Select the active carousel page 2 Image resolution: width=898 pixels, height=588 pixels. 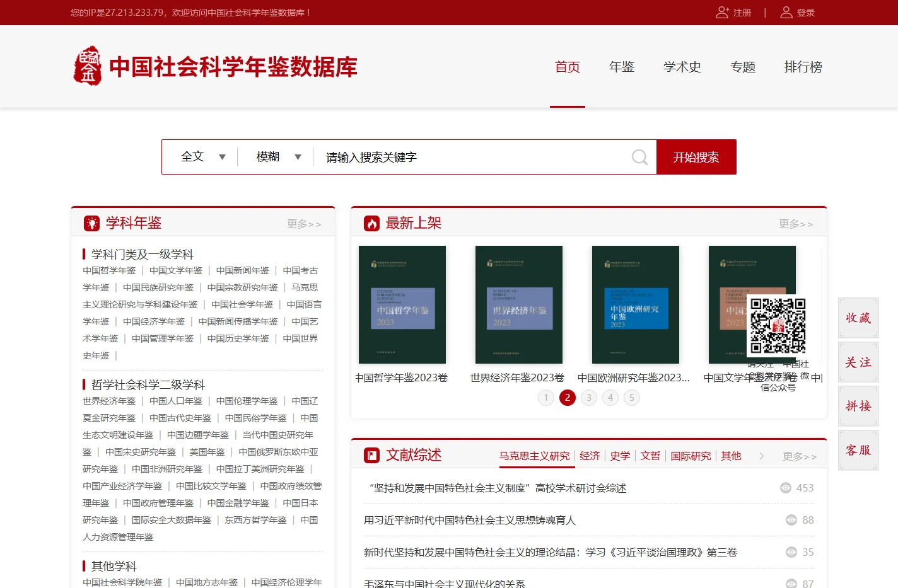pyautogui.click(x=568, y=398)
